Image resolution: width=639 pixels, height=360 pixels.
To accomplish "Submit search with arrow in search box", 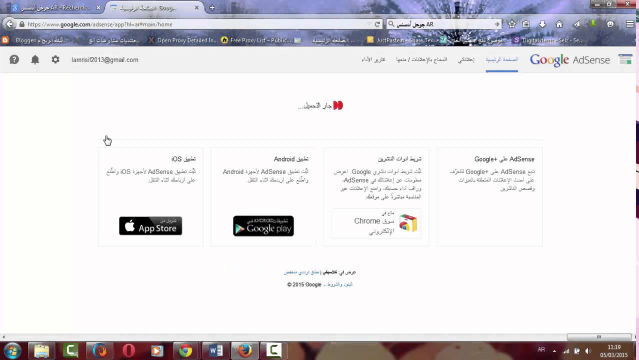I will pos(497,24).
